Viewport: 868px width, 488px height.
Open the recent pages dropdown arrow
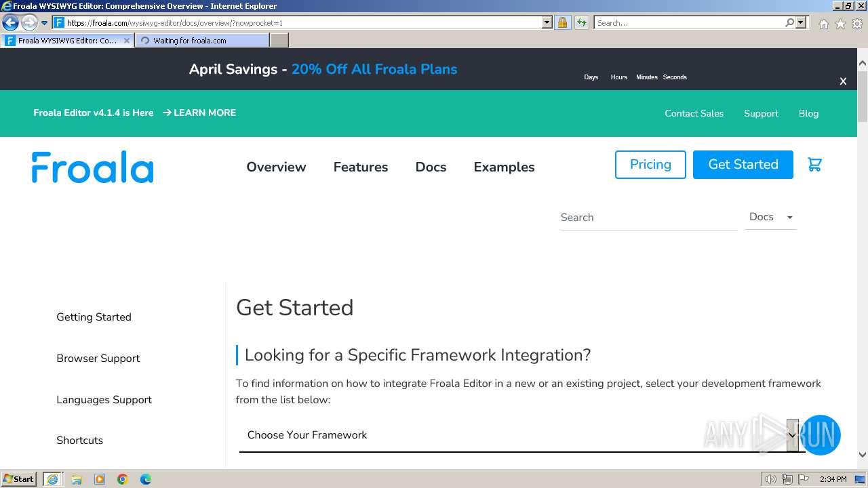point(45,23)
